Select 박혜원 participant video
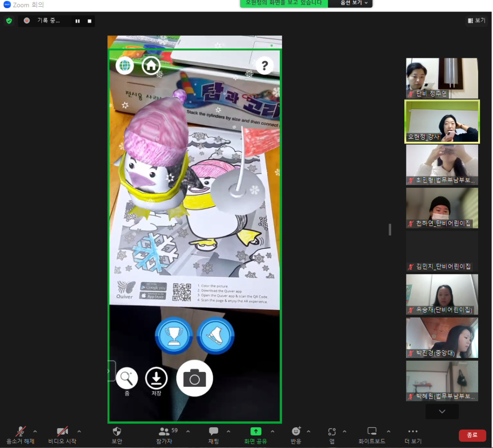Viewport: 493px width, 448px height. click(442, 381)
